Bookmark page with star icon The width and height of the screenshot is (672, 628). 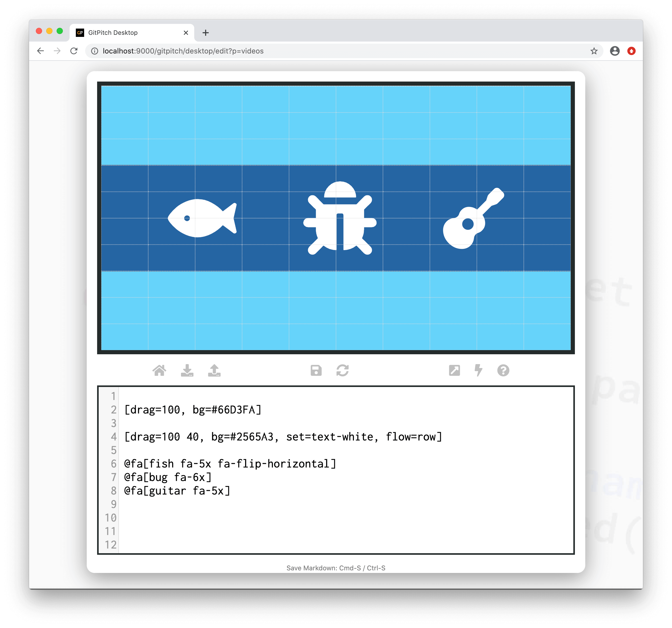pyautogui.click(x=594, y=51)
